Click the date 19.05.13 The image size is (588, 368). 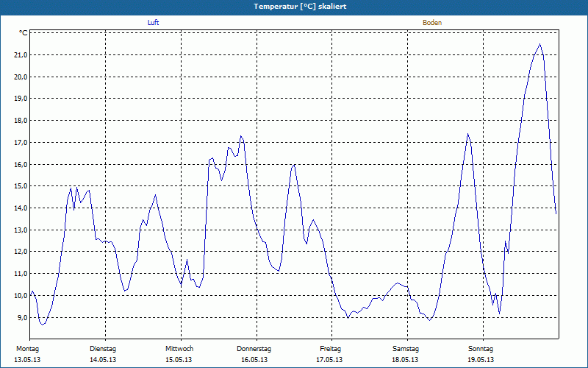tap(481, 360)
